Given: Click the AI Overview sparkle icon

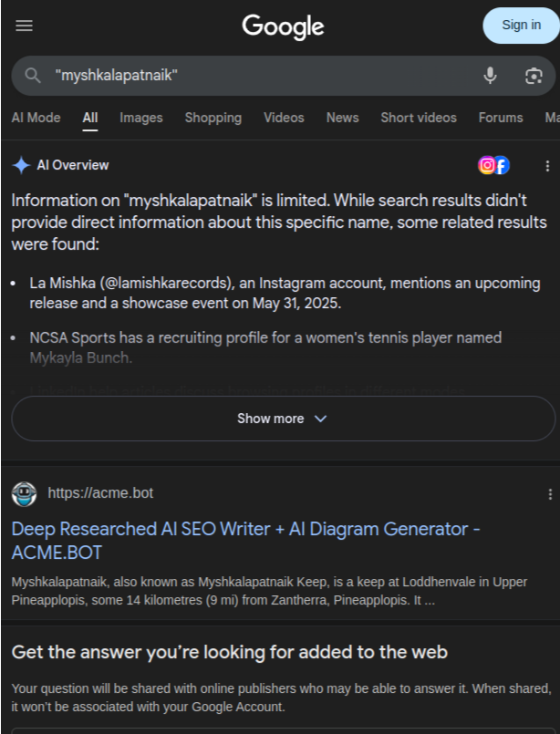Looking at the screenshot, I should pyautogui.click(x=22, y=165).
